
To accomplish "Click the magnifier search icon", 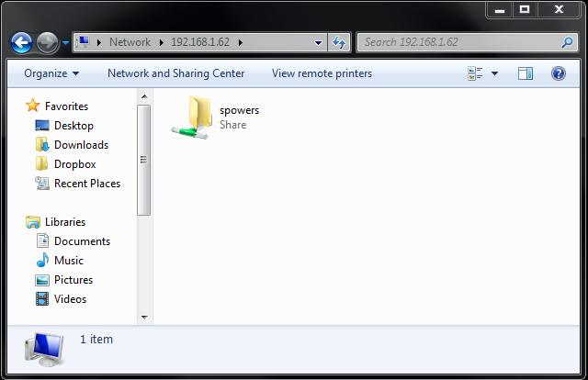I will coord(568,42).
